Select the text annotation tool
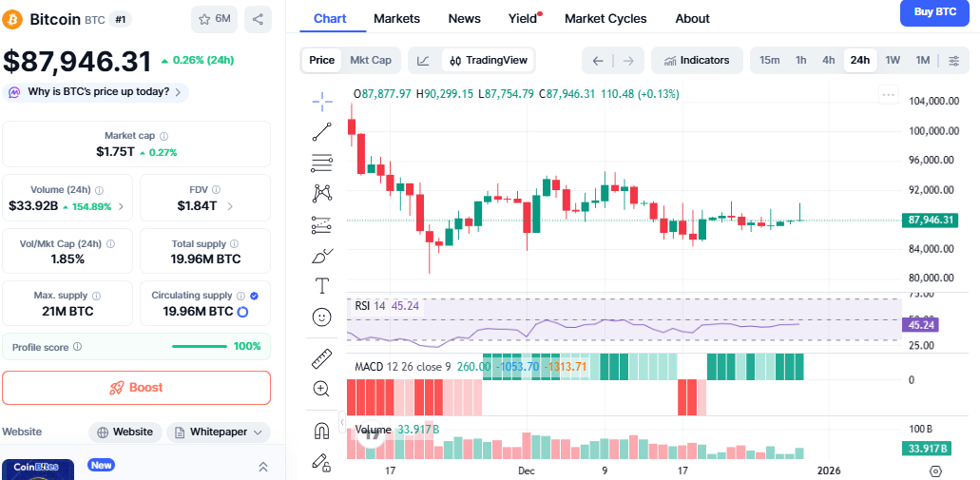 [x=322, y=285]
